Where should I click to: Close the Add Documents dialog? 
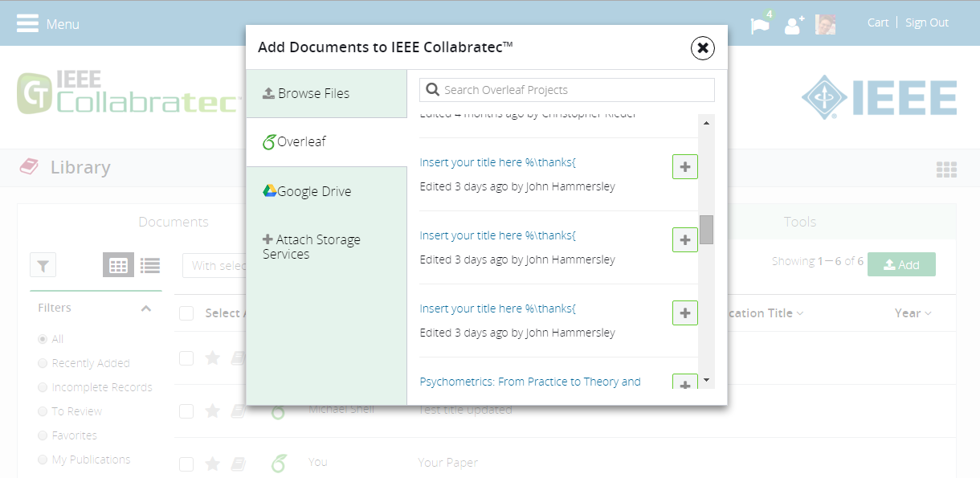tap(702, 48)
